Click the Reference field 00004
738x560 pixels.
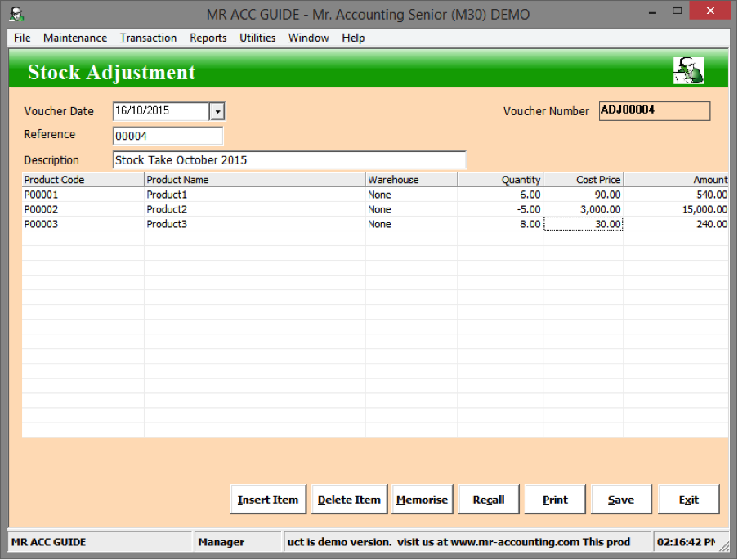pyautogui.click(x=168, y=136)
